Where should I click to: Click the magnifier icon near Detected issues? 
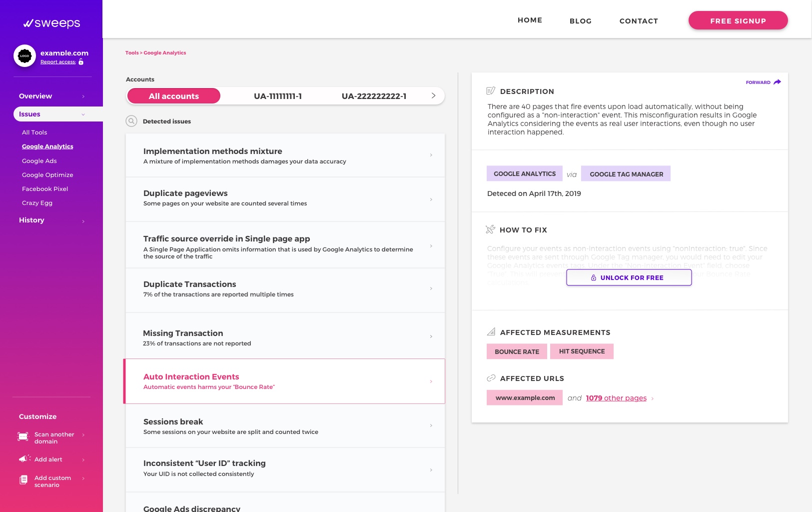(131, 121)
